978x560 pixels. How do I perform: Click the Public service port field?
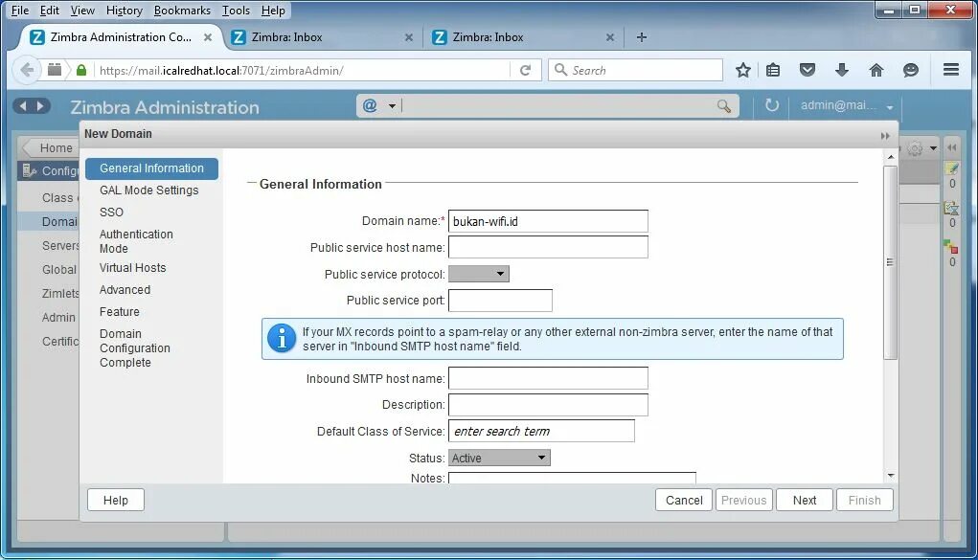500,301
